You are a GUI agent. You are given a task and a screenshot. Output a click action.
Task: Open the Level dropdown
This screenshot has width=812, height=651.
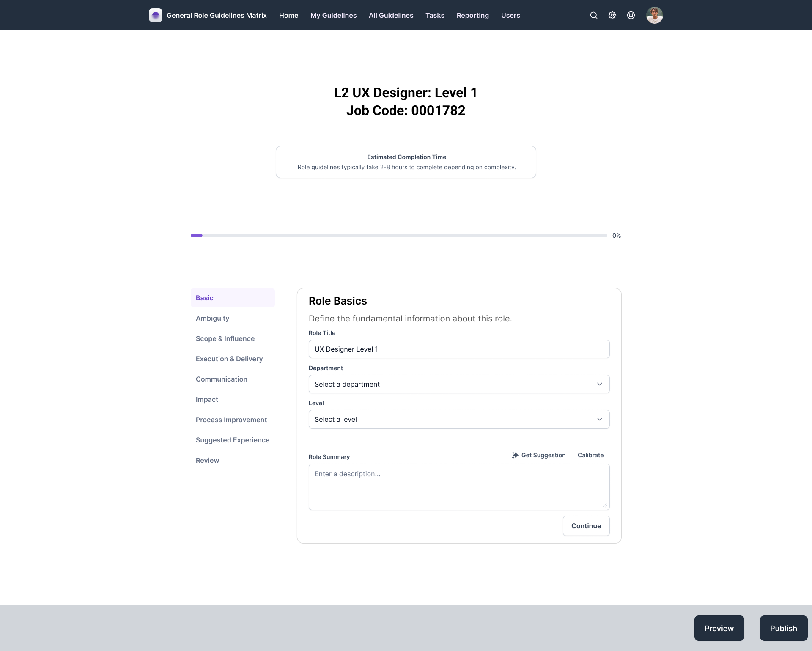point(459,419)
